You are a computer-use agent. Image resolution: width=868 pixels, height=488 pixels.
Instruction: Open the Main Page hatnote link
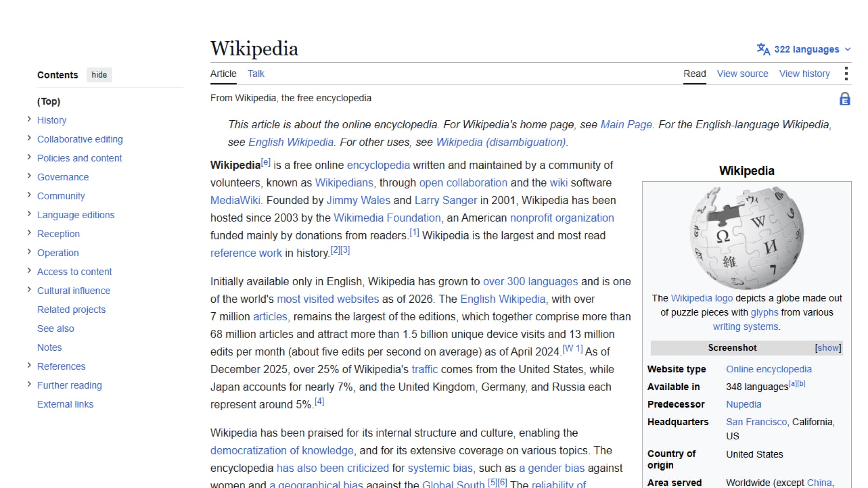click(x=626, y=125)
